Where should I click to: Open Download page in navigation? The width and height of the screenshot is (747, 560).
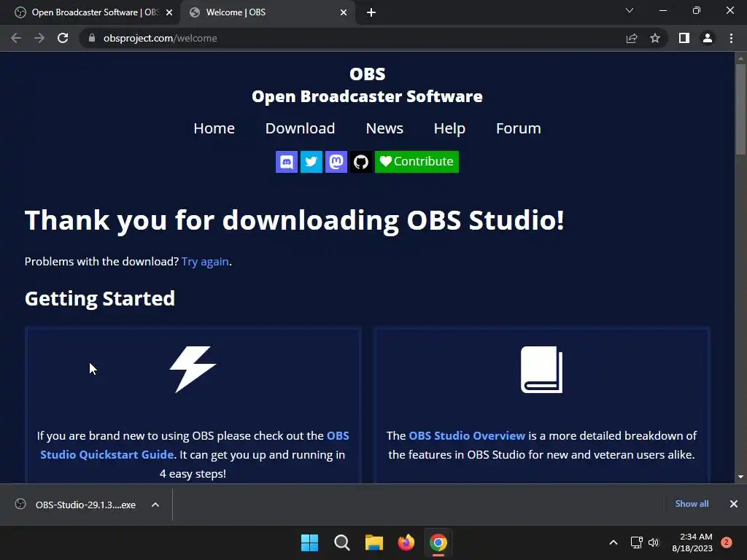tap(300, 128)
